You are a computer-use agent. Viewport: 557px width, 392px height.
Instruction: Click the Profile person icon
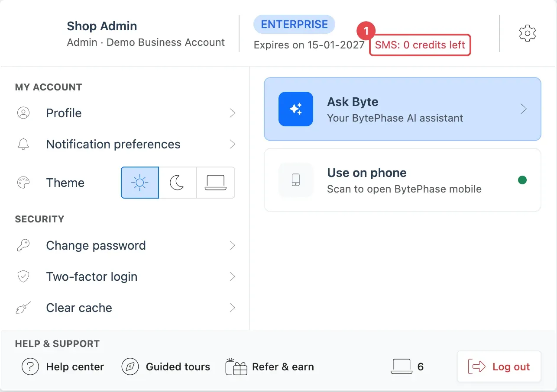[x=23, y=113]
